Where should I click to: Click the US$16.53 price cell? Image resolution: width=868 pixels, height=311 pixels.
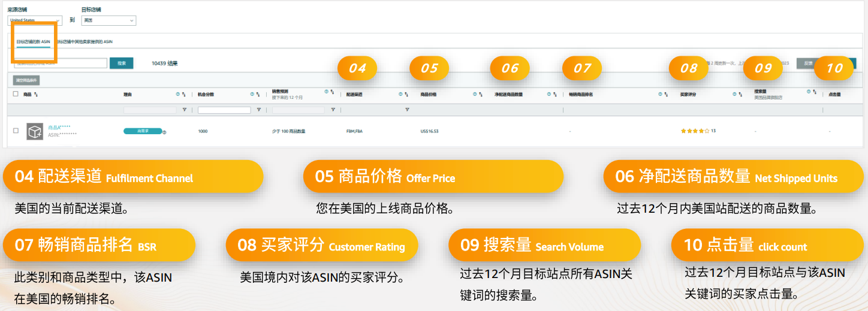(429, 131)
